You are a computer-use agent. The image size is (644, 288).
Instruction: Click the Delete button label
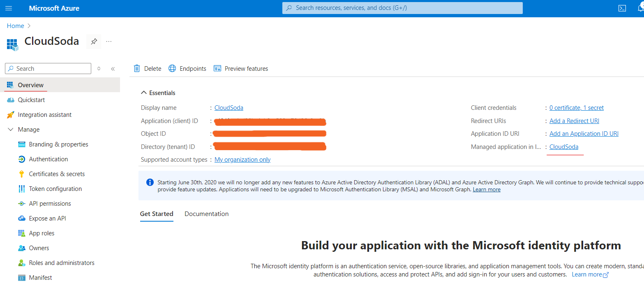click(152, 69)
